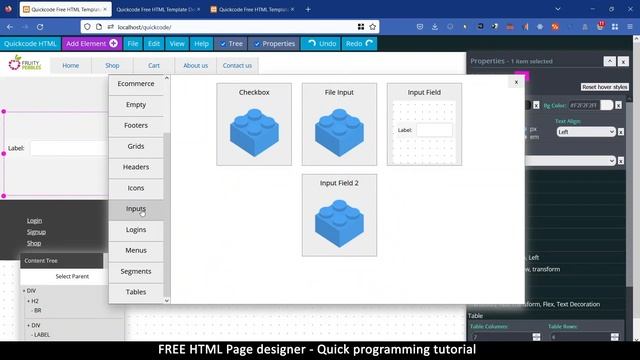Choose the Input Field 2 element block
Screen dimensions: 640x360
(x=339, y=215)
